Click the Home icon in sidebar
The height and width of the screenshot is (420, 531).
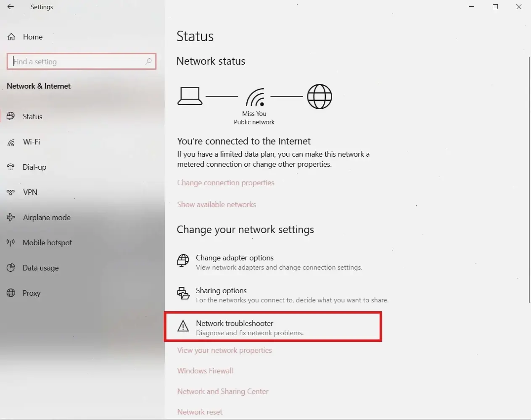[x=11, y=37]
